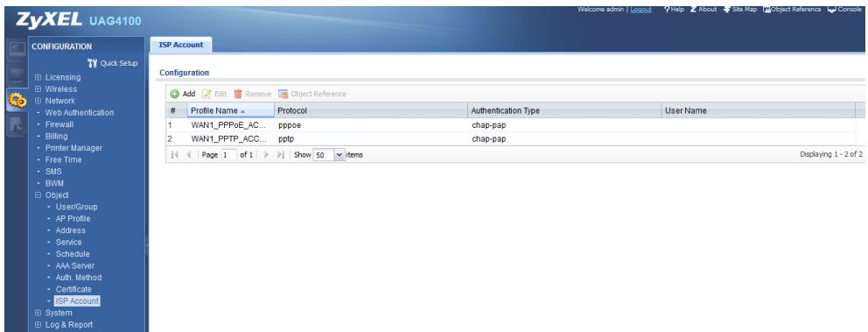
Task: Open Object Reference in the header bar
Action: pyautogui.click(x=792, y=10)
